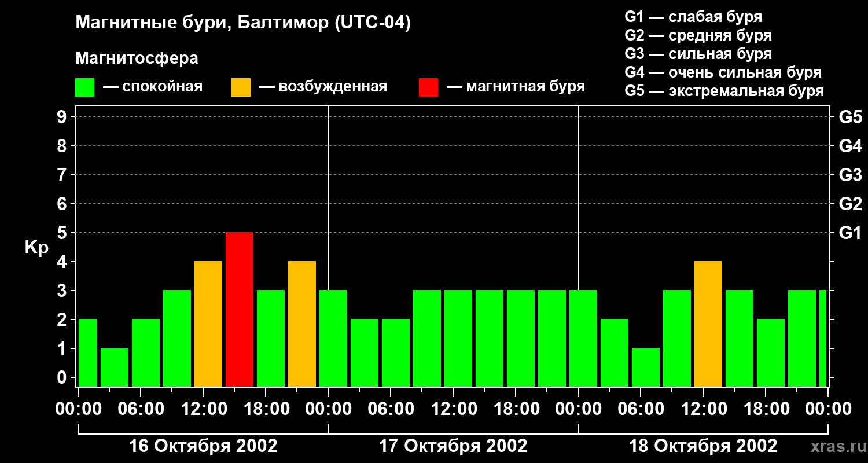The height and width of the screenshot is (463, 868).
Task: Click the '— магнитная буря' legend label
Action: pos(516,87)
